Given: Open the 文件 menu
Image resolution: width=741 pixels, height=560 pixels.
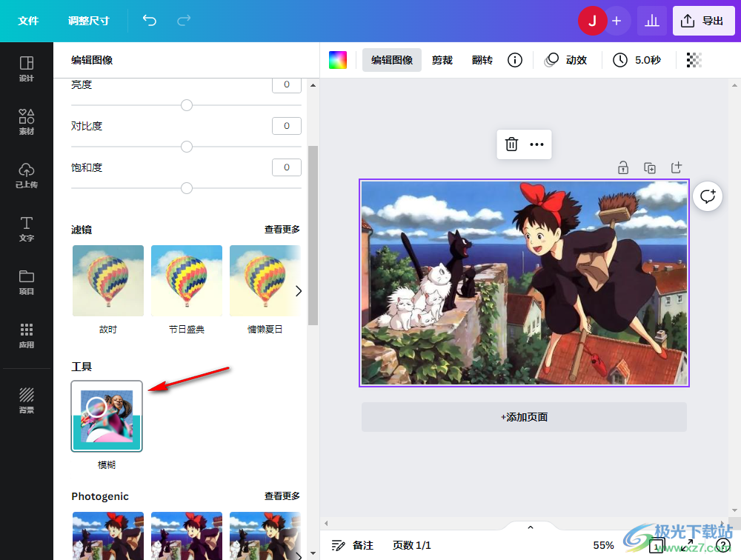Looking at the screenshot, I should tap(28, 21).
